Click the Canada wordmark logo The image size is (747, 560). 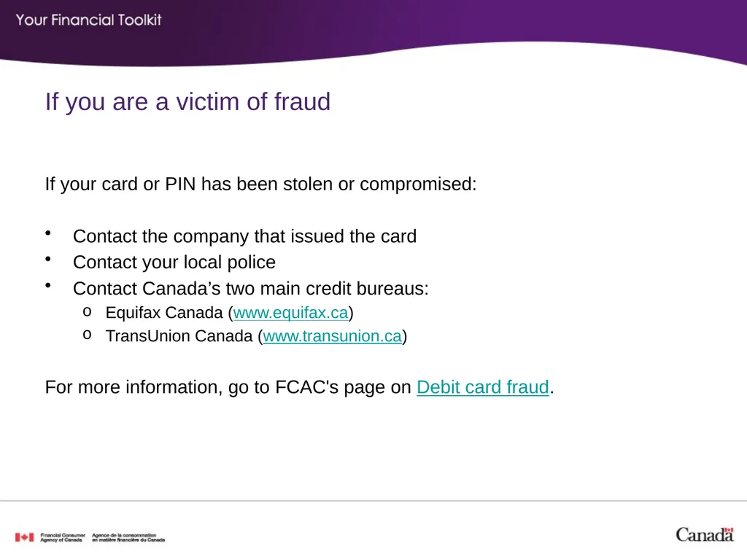coord(705,534)
